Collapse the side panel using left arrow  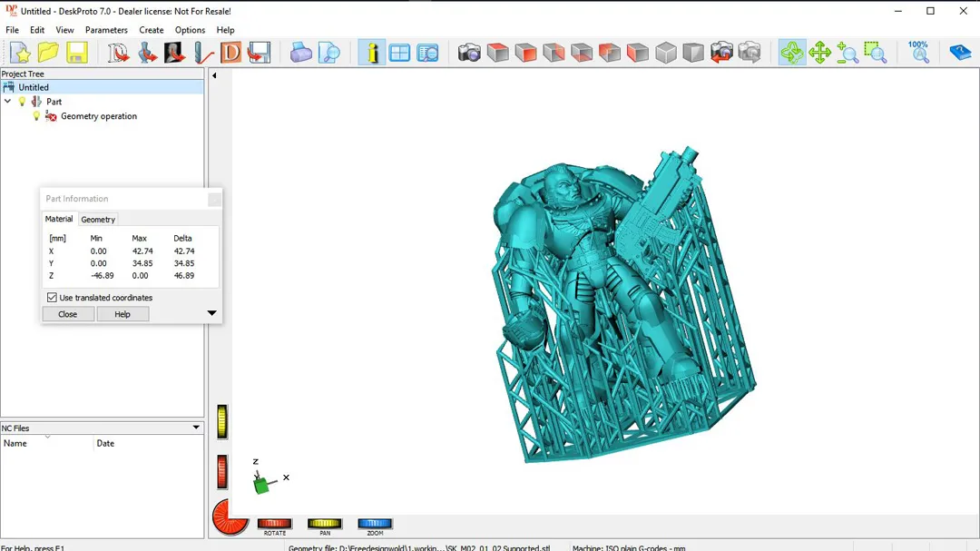pyautogui.click(x=214, y=75)
